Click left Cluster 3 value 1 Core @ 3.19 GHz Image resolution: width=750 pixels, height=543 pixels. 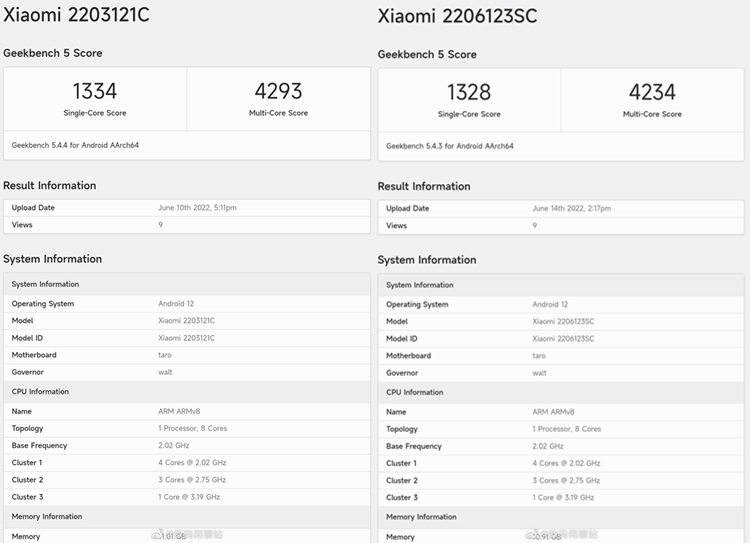[189, 497]
